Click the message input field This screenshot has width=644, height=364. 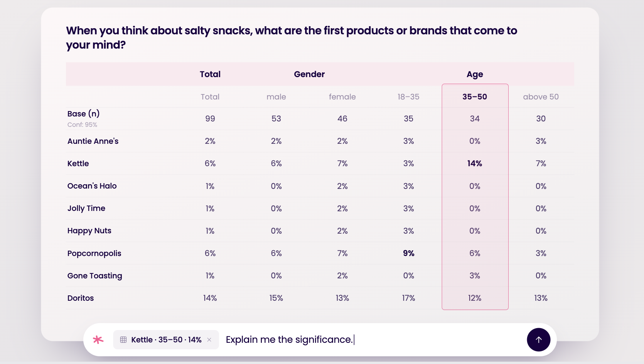pos(372,340)
